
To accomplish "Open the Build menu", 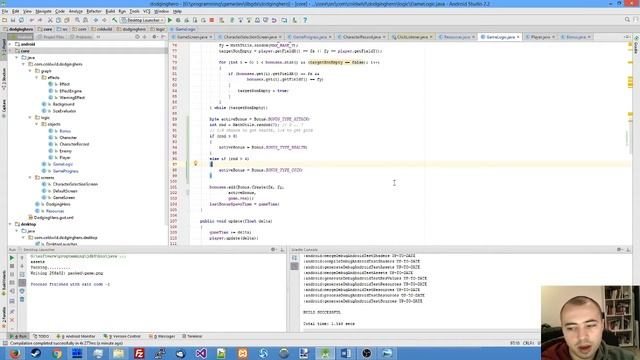I will (110, 11).
